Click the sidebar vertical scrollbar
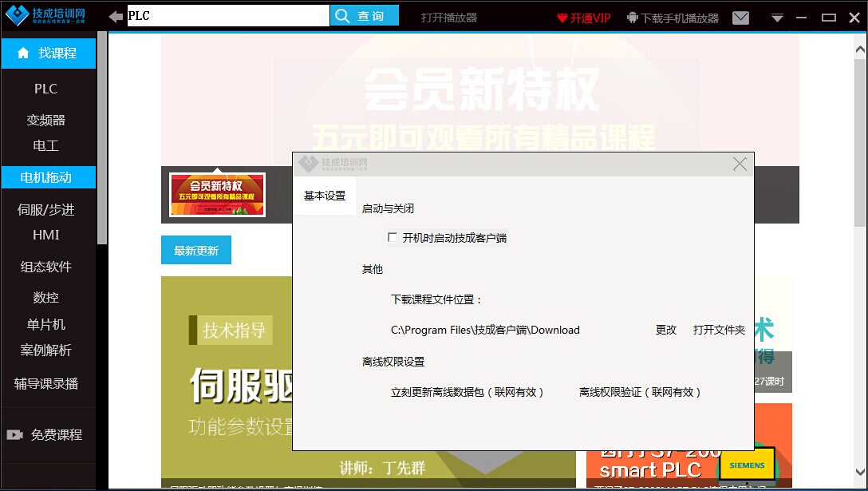 tap(101, 136)
